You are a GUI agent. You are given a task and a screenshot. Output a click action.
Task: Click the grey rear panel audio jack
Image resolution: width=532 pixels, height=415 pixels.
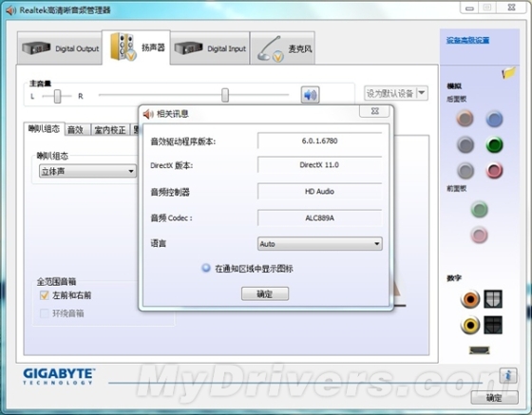(465, 170)
